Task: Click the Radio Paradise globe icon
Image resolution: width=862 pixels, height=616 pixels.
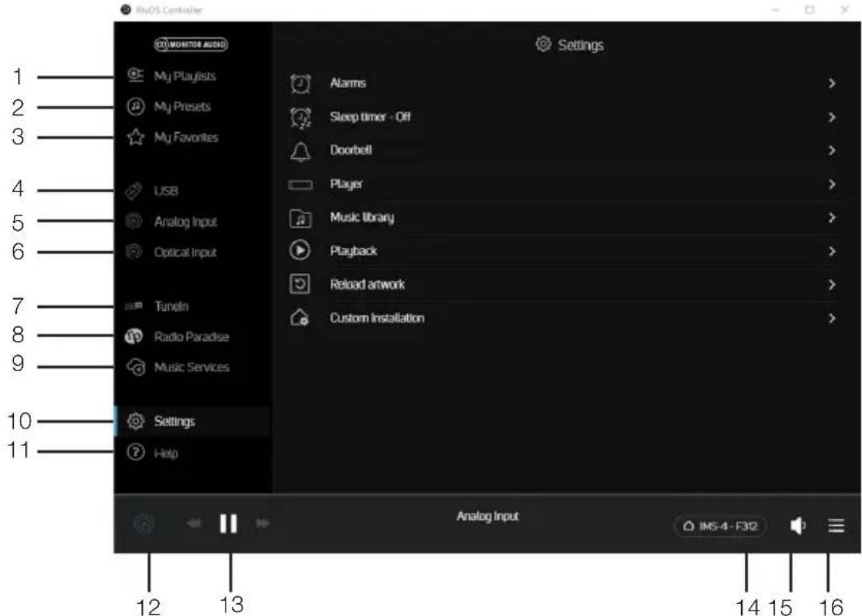Action: pyautogui.click(x=133, y=336)
